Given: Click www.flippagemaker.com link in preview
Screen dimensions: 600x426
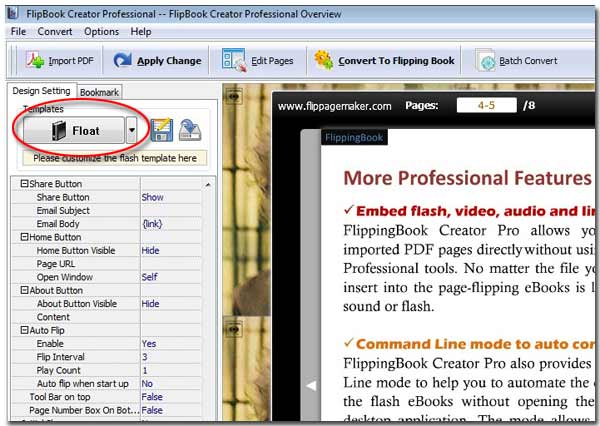Looking at the screenshot, I should (334, 106).
